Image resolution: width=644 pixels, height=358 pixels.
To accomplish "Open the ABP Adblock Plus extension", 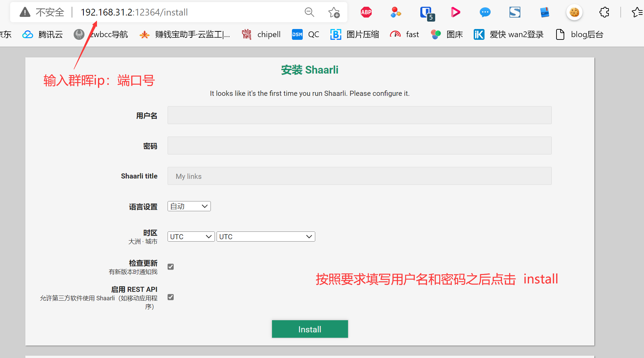I will pyautogui.click(x=366, y=12).
